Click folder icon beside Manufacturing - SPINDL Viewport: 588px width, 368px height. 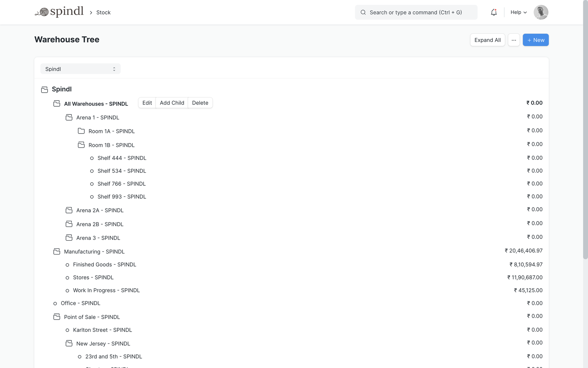click(57, 251)
